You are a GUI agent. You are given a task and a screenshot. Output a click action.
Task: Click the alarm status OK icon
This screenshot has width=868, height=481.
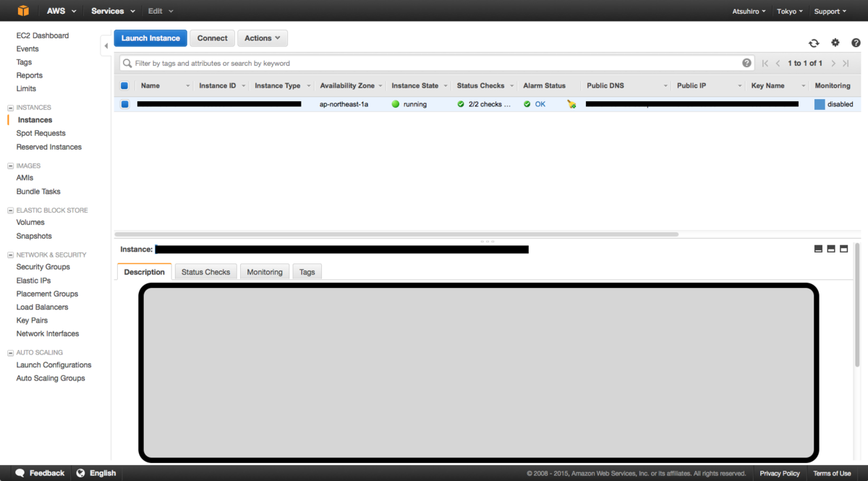tap(527, 104)
